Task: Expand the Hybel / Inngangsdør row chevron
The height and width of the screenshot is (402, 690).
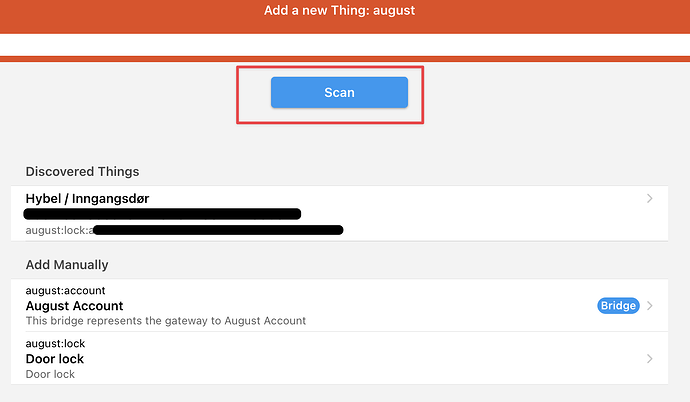Action: (649, 199)
